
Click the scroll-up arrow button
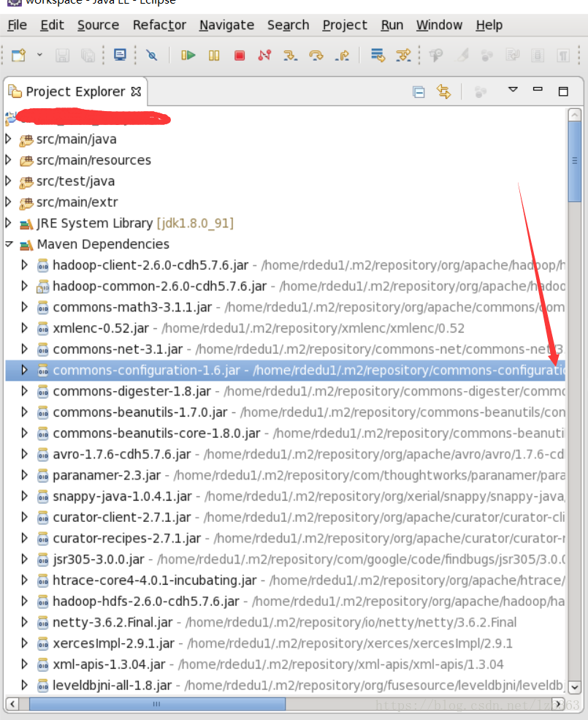pos(575,115)
